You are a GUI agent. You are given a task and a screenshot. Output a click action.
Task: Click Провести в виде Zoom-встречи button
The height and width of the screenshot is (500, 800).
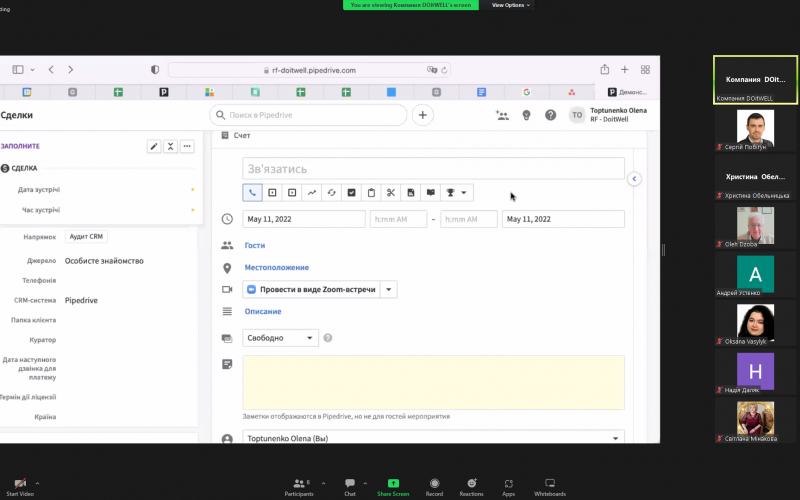point(311,289)
